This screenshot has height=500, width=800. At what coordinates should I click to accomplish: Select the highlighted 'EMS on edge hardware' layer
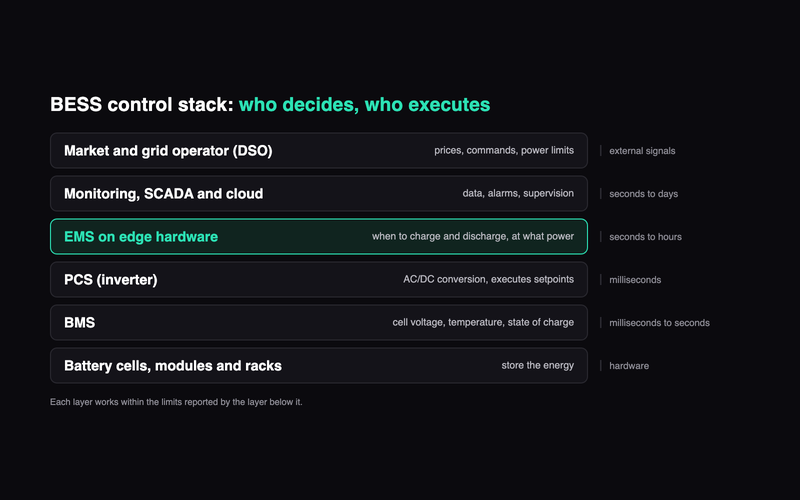319,237
